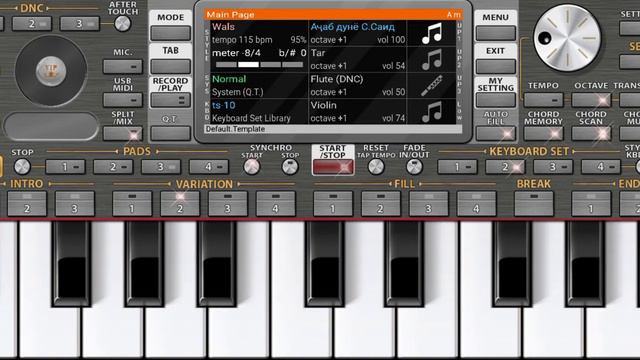Toggle DNC button 3
Screen dimensions: 640x360
(x=80, y=24)
